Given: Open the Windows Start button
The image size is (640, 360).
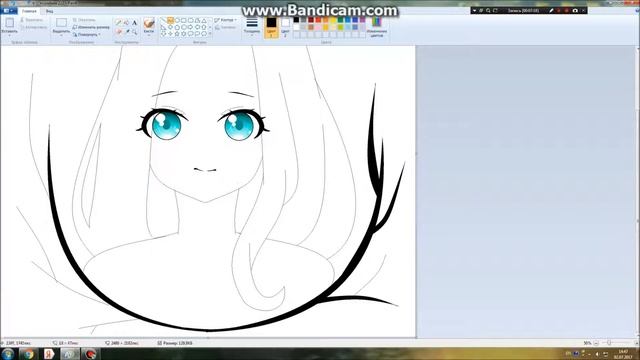Looking at the screenshot, I should click(8, 354).
